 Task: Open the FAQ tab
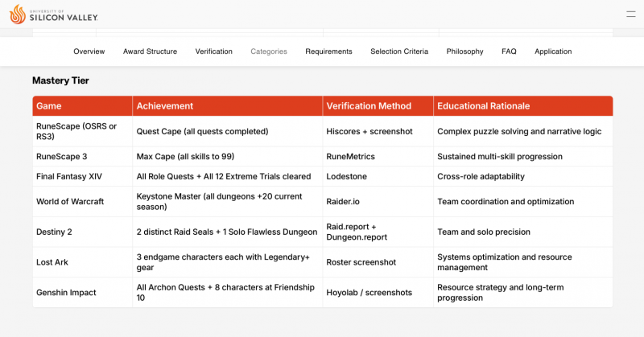click(509, 51)
